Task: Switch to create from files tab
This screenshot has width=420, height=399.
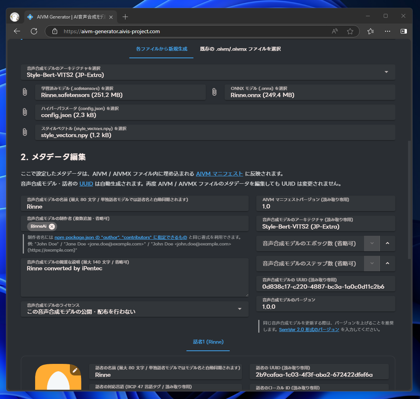Action: 161,49
